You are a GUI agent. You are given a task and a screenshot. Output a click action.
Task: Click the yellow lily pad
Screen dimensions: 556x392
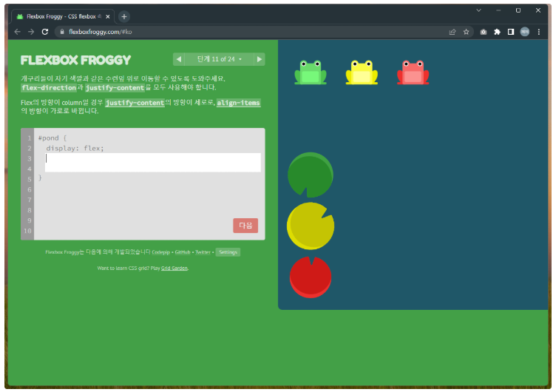(311, 226)
